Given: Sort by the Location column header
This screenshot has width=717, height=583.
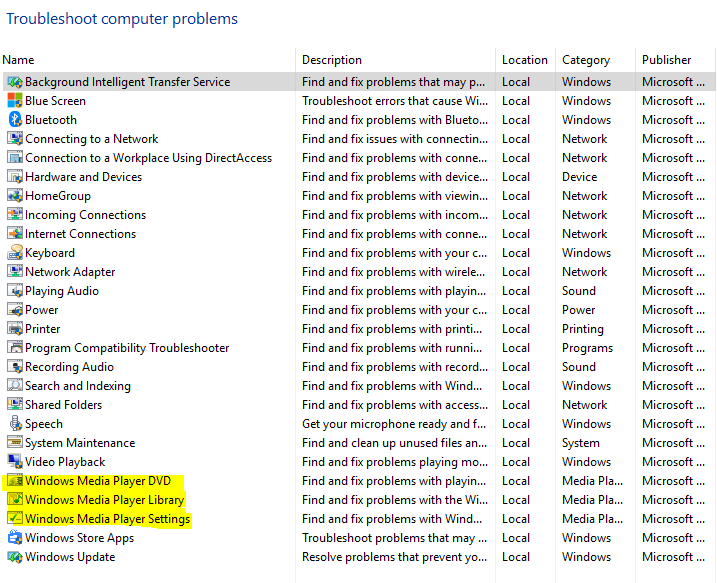Looking at the screenshot, I should coord(524,60).
